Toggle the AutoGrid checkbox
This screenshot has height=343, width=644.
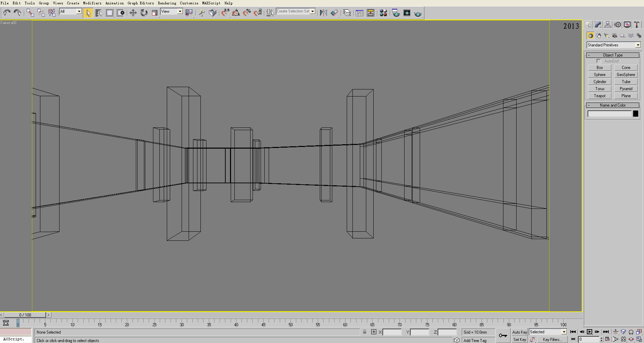tap(599, 61)
